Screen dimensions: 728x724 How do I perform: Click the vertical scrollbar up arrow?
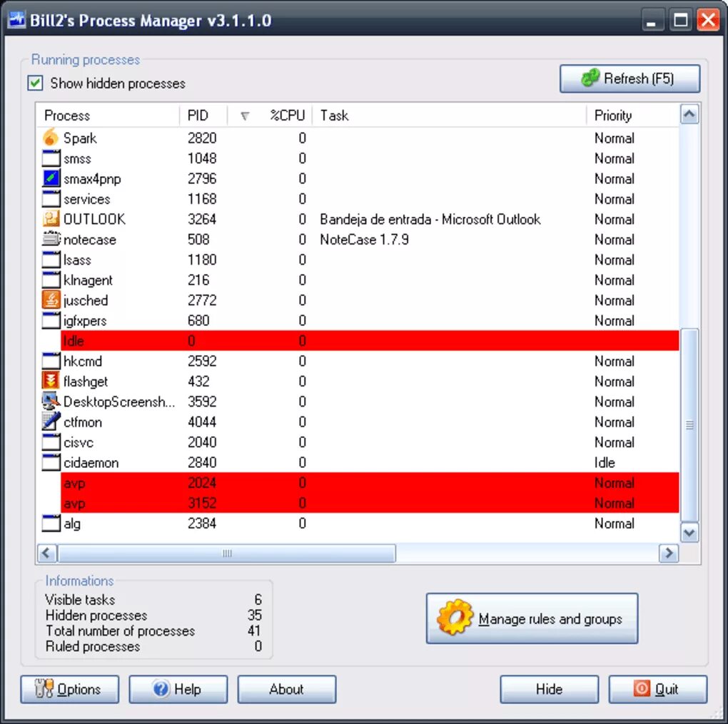point(689,114)
